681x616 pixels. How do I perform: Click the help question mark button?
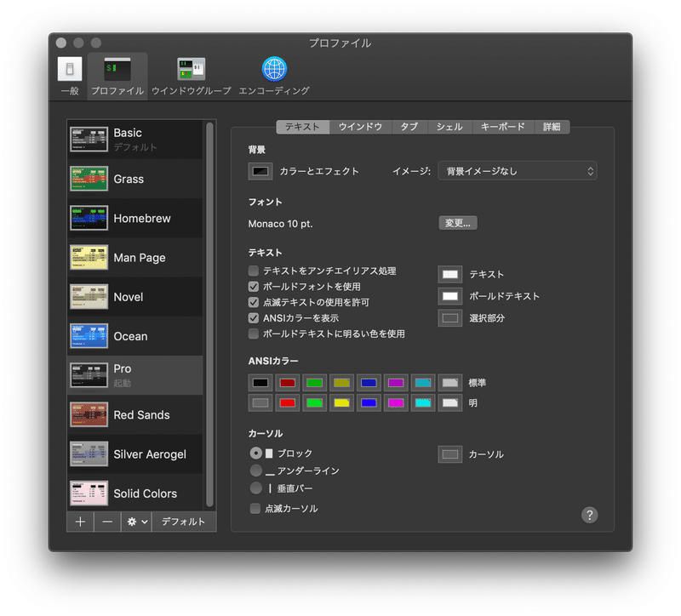(589, 516)
